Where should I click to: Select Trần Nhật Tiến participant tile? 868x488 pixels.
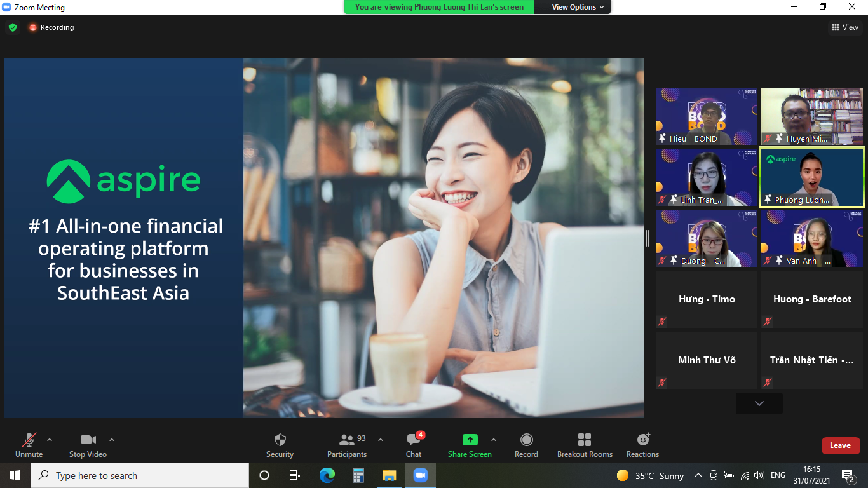click(x=812, y=360)
